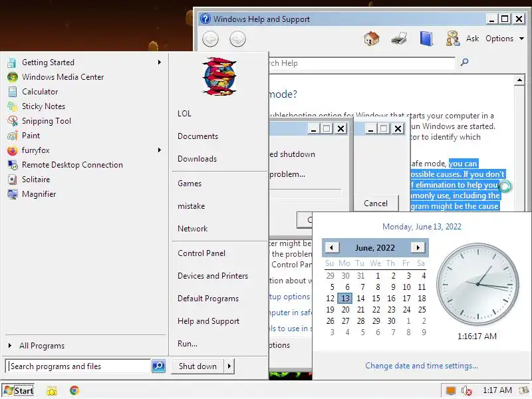
Task: Select June 13 in the calendar
Action: [x=345, y=298]
